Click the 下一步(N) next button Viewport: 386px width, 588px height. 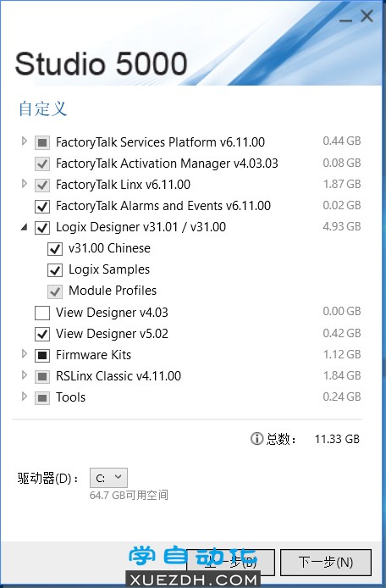(326, 562)
